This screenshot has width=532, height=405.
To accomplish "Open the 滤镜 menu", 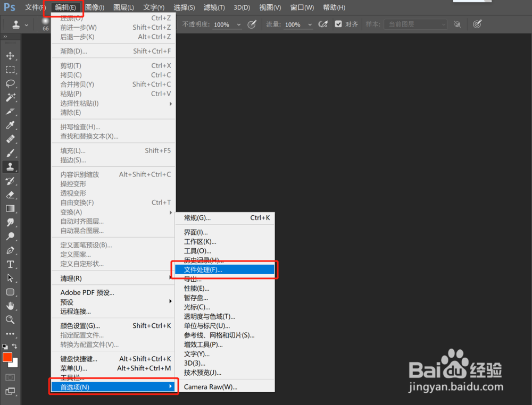I will pyautogui.click(x=214, y=7).
